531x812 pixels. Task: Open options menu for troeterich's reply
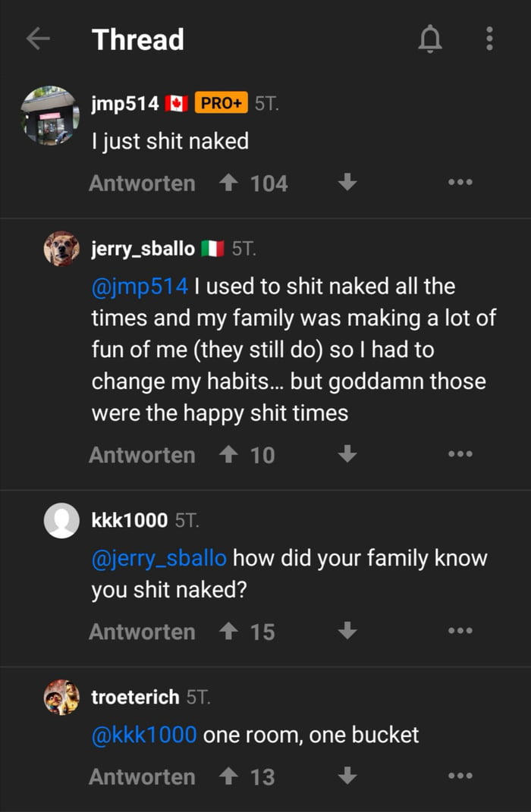460,776
